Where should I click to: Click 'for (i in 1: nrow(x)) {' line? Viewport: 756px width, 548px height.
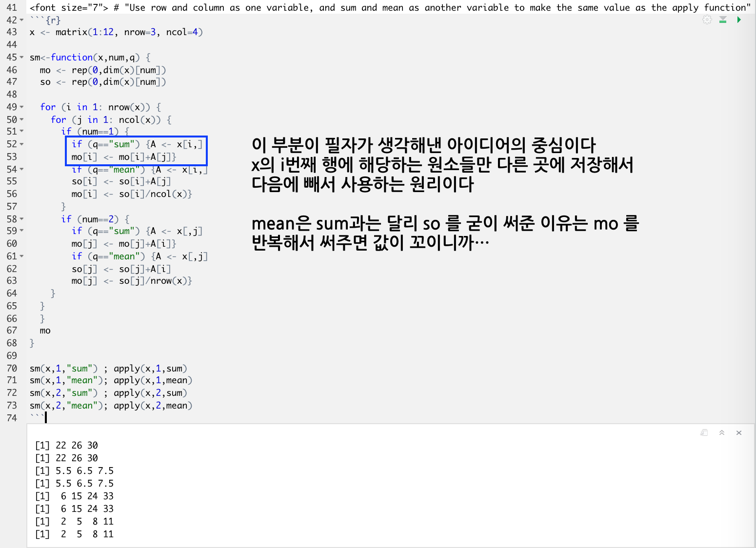[x=100, y=107]
